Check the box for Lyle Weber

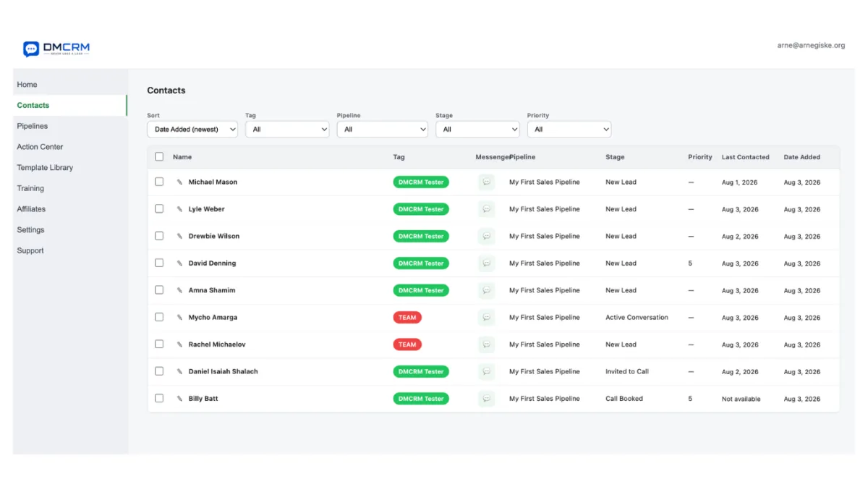coord(159,208)
